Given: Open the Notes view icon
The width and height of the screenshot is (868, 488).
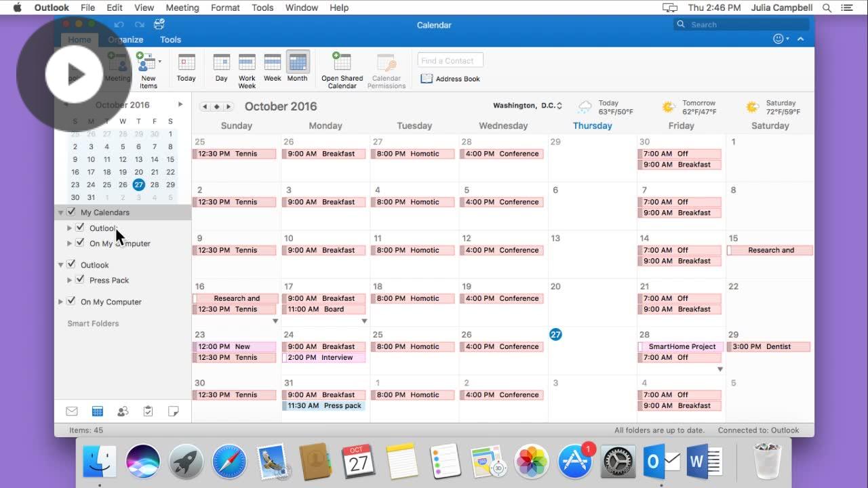Looking at the screenshot, I should pyautogui.click(x=173, y=411).
